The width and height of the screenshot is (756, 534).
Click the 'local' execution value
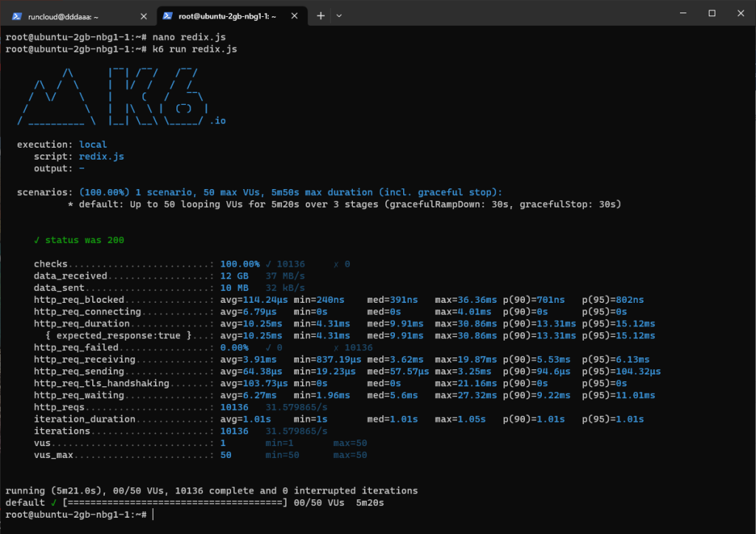click(x=93, y=145)
